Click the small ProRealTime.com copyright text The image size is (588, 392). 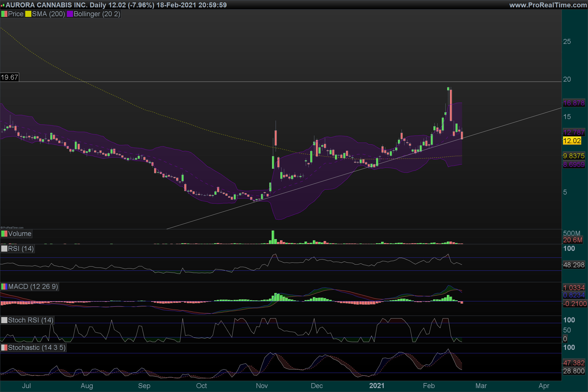pyautogui.click(x=12, y=228)
